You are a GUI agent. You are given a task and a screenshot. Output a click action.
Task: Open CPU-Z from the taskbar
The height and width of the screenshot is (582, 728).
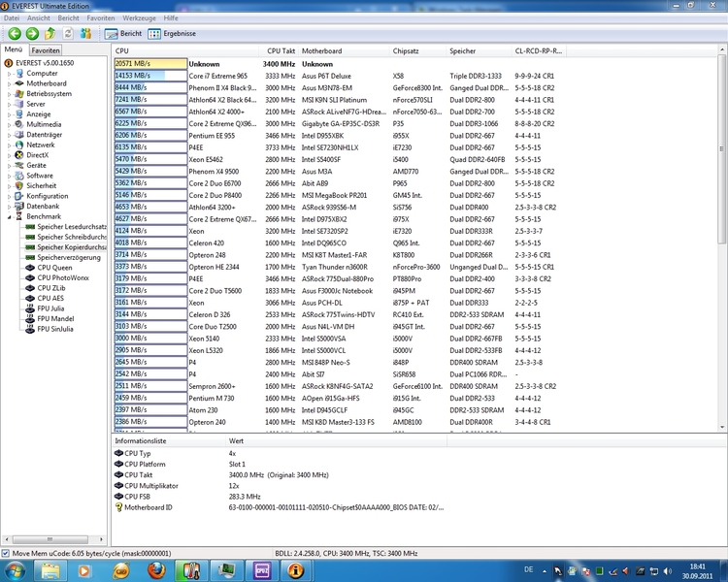(262, 571)
